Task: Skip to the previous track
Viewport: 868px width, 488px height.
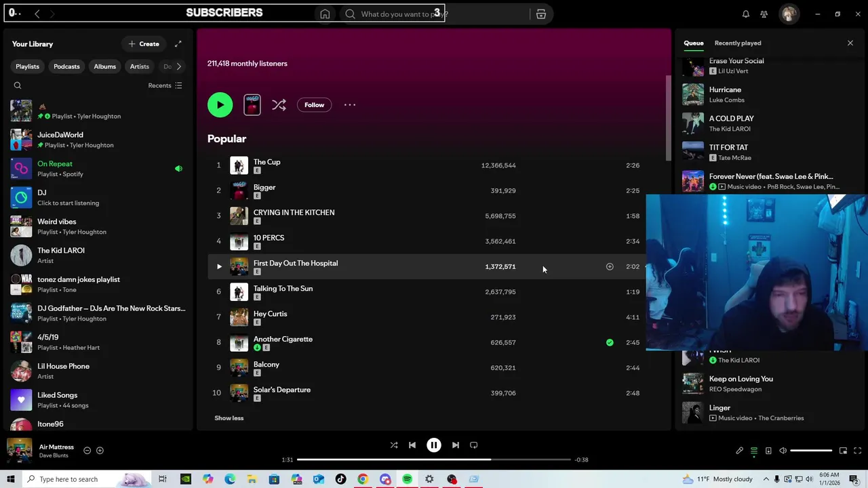Action: (412, 445)
